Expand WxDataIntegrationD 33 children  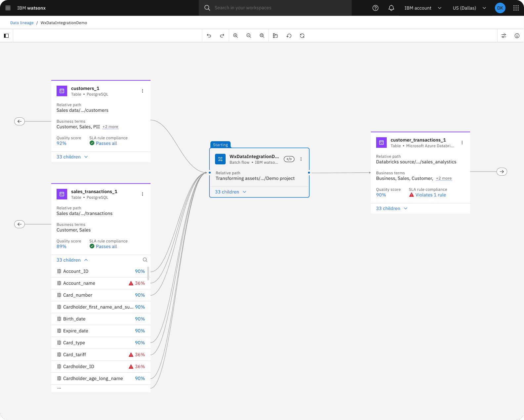[231, 192]
